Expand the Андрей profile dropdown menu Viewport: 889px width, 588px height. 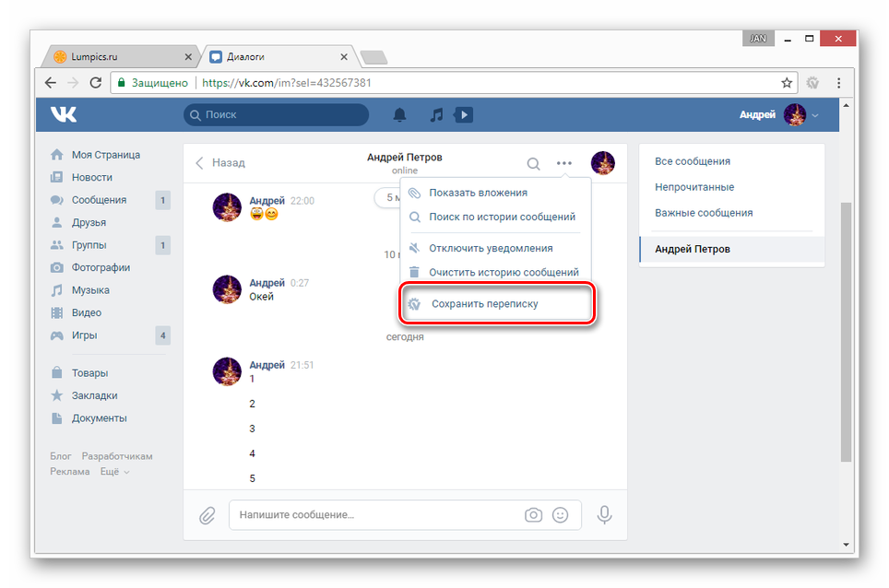click(814, 115)
